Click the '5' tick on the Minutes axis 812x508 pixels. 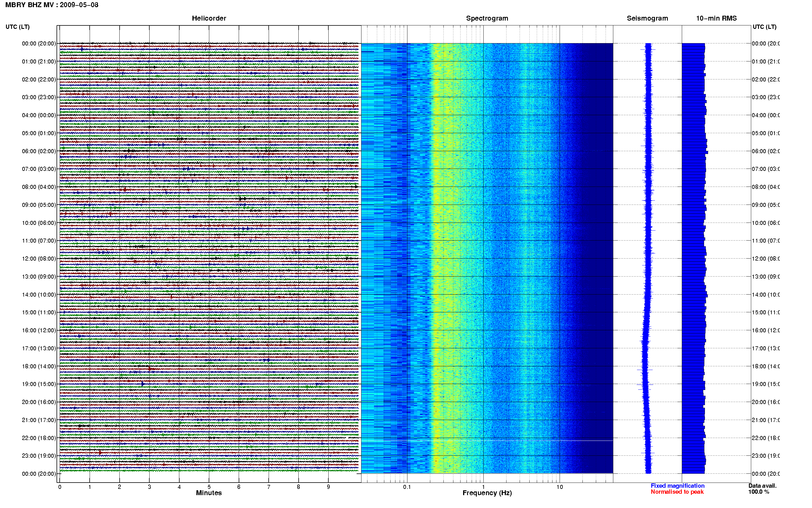click(209, 487)
